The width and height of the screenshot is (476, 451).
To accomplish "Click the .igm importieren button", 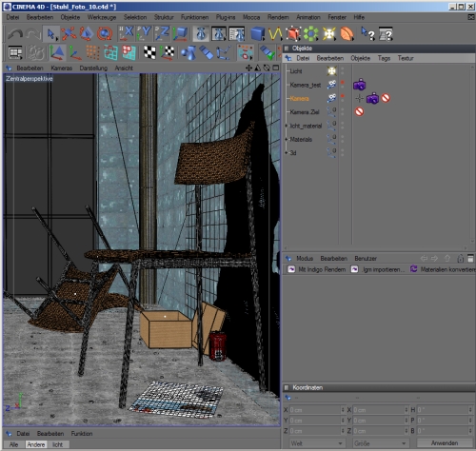I will point(378,269).
